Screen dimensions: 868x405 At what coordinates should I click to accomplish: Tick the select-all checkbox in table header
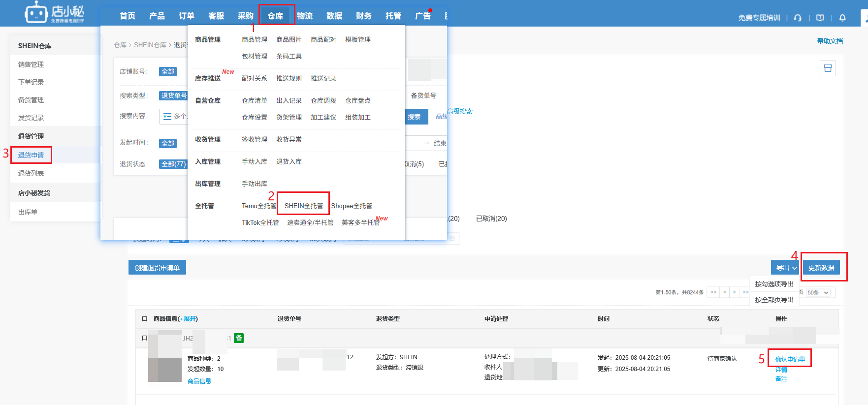click(145, 319)
